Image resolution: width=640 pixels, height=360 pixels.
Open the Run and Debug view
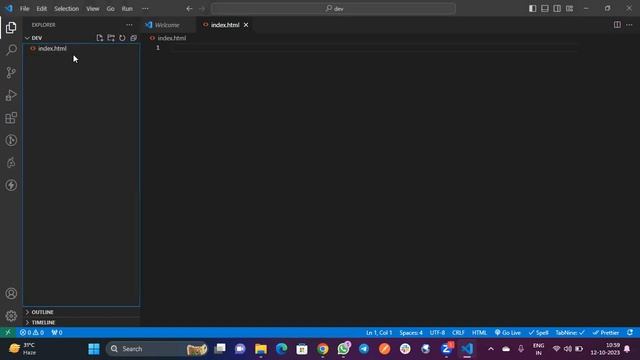tap(11, 95)
